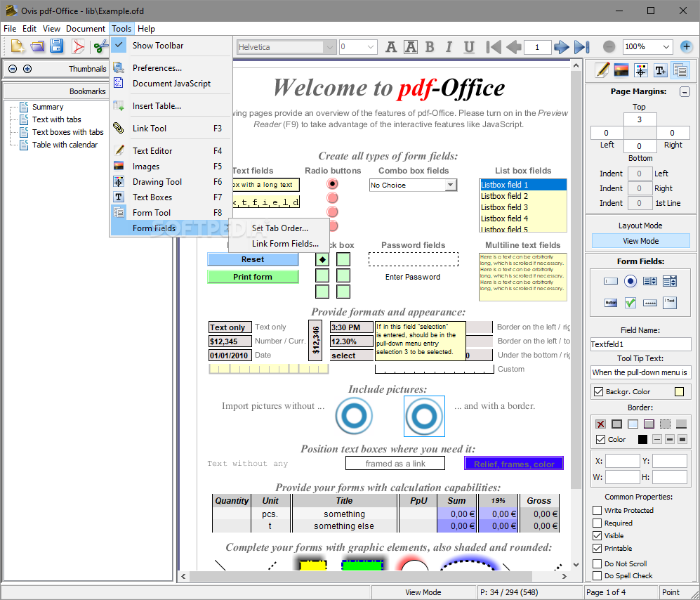Select the Images tool icon in right panel

[x=621, y=70]
